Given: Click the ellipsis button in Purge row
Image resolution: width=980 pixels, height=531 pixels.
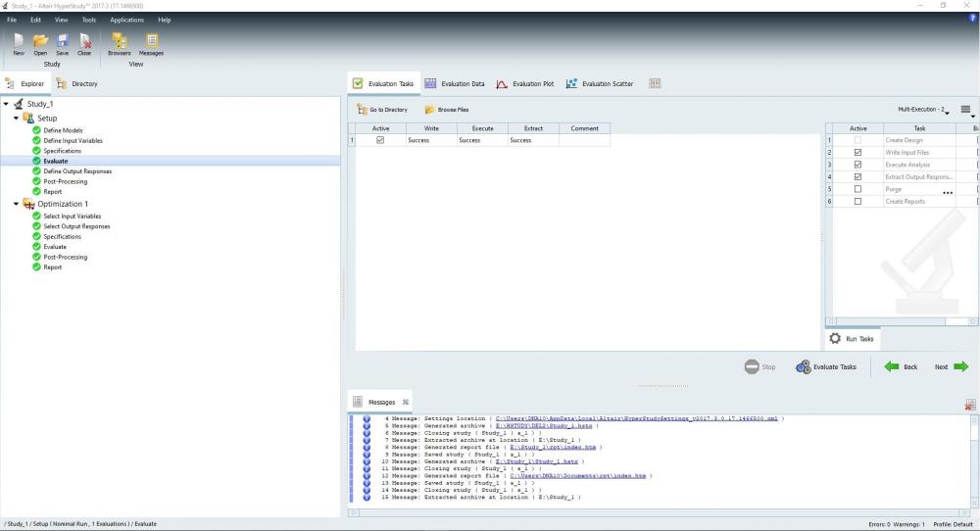Looking at the screenshot, I should point(948,192).
